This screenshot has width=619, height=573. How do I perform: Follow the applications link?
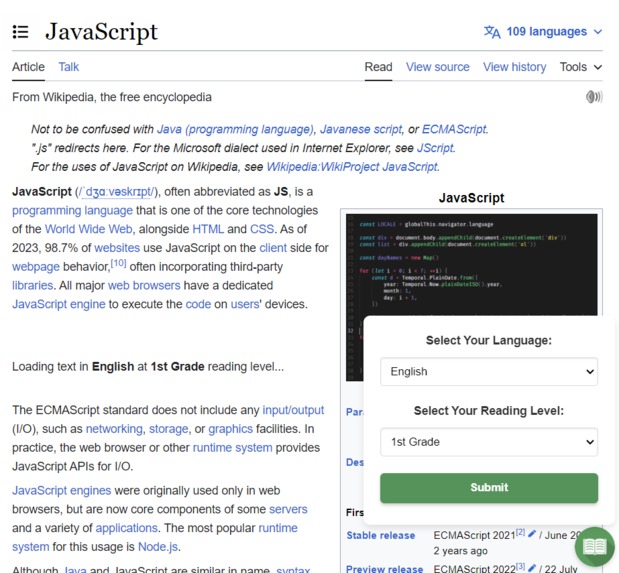point(126,528)
